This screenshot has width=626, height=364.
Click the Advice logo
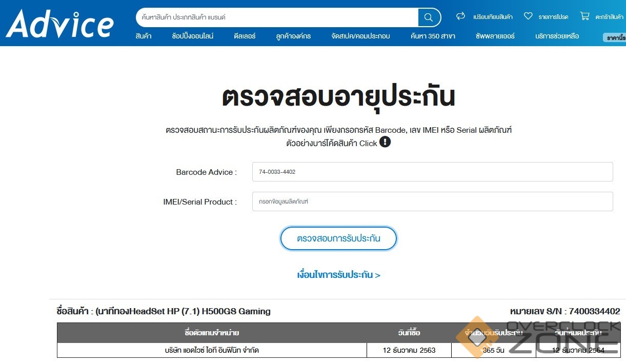[59, 23]
